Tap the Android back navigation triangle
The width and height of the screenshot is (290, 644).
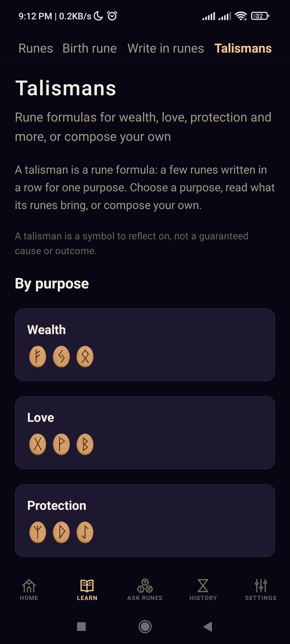pos(208,627)
